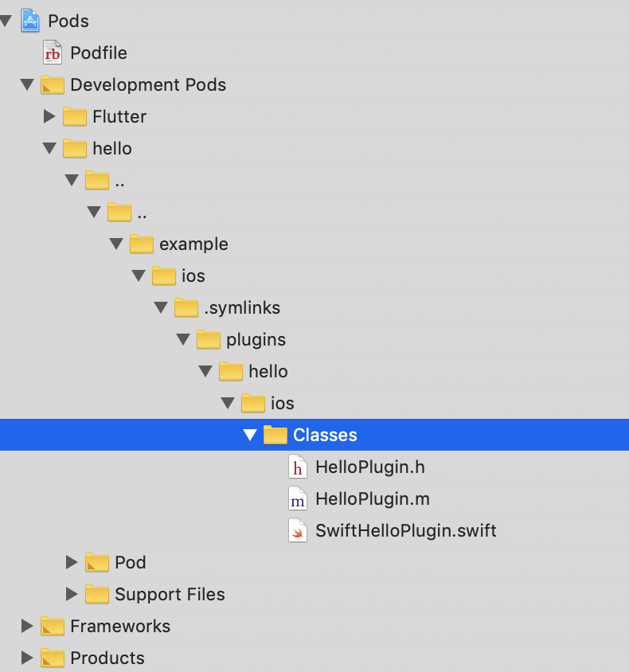Image resolution: width=629 pixels, height=672 pixels.
Task: Click the Classes folder icon in highlighted row
Action: (275, 435)
